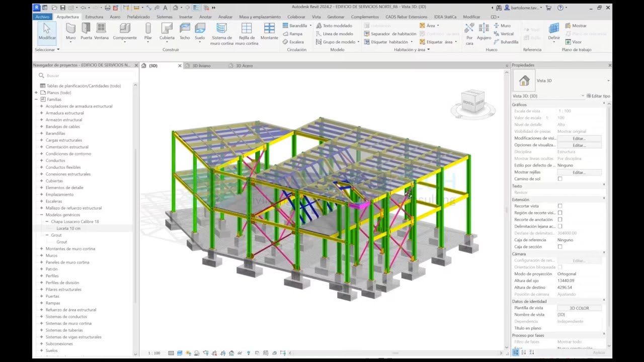Screen dimensions: 644x362
Task: Select the Techo ceiling tool
Action: click(185, 31)
